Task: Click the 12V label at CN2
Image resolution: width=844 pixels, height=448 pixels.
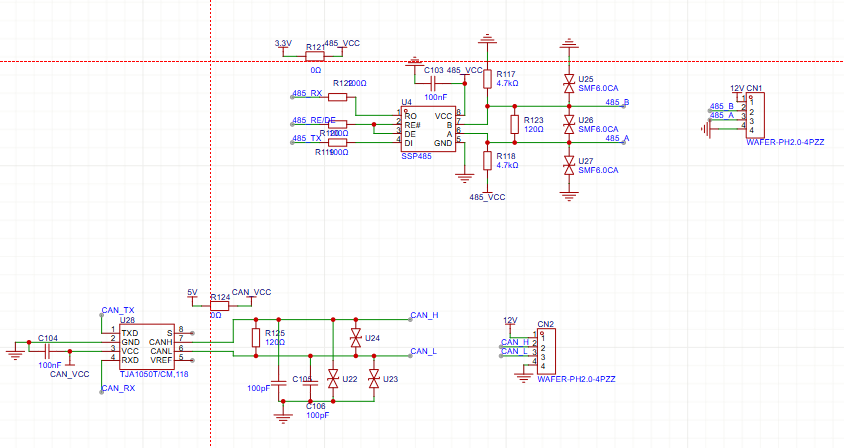Action: pyautogui.click(x=510, y=320)
